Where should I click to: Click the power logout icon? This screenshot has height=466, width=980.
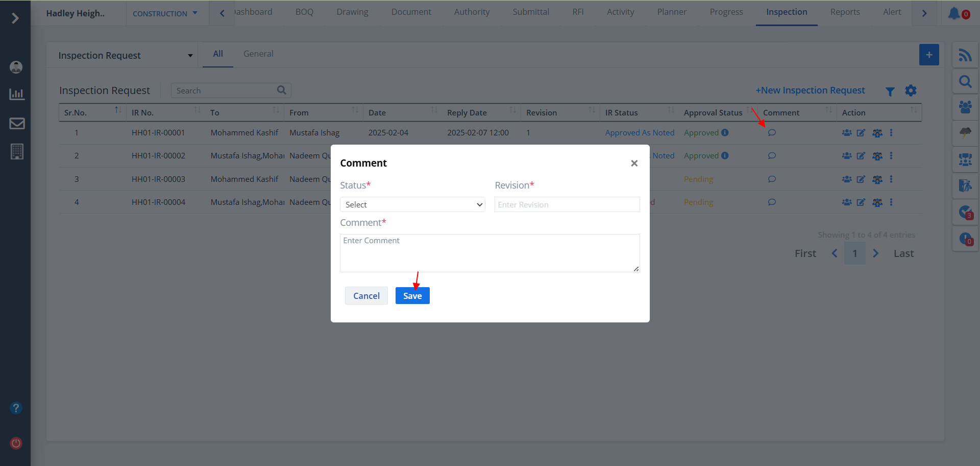pyautogui.click(x=16, y=443)
